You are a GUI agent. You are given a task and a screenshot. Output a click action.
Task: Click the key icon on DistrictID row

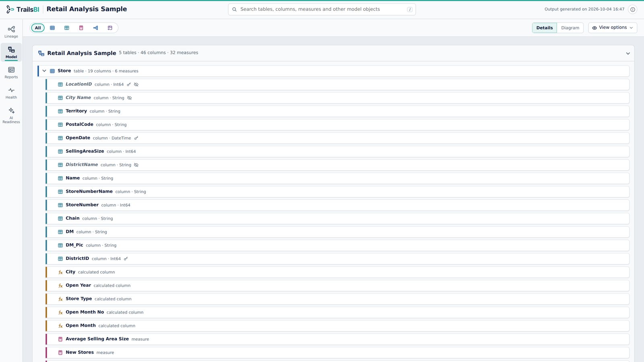tap(126, 259)
